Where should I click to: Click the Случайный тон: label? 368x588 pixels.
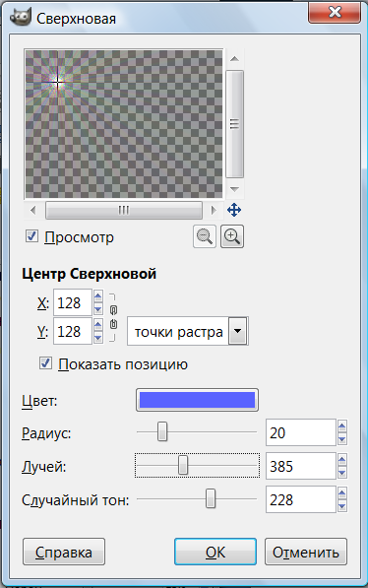pos(76,500)
